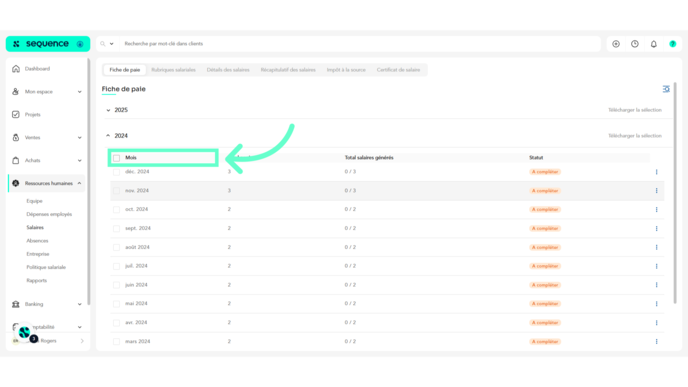
Task: Open Politique salariale submenu item
Action: (46, 267)
